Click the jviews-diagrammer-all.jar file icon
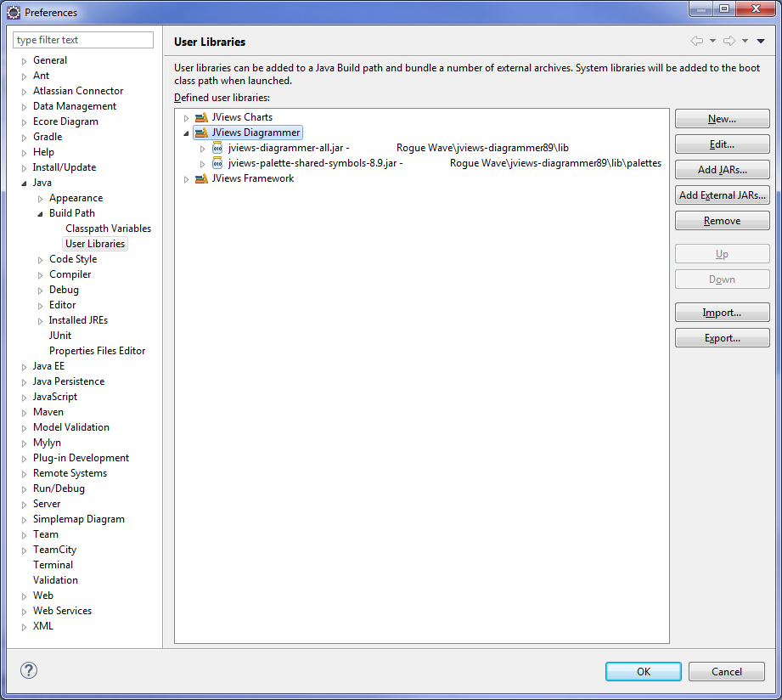This screenshot has width=782, height=700. click(x=217, y=148)
